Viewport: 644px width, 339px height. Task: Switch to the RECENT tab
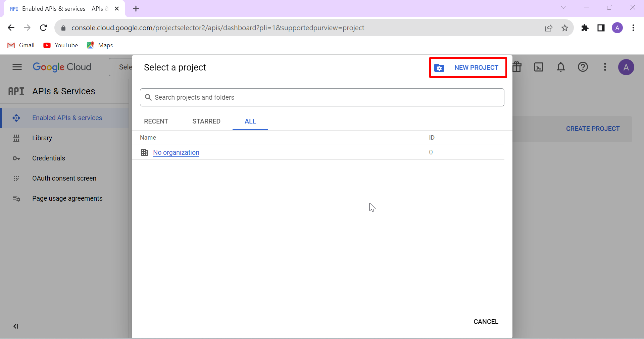pyautogui.click(x=156, y=122)
